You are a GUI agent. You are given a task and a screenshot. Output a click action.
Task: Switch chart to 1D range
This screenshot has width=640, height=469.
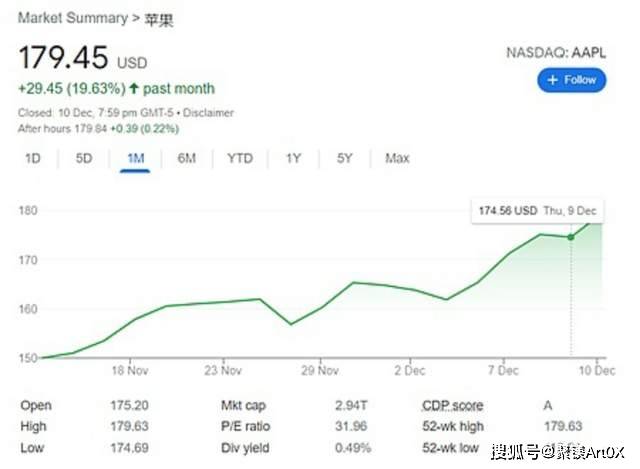pos(33,158)
